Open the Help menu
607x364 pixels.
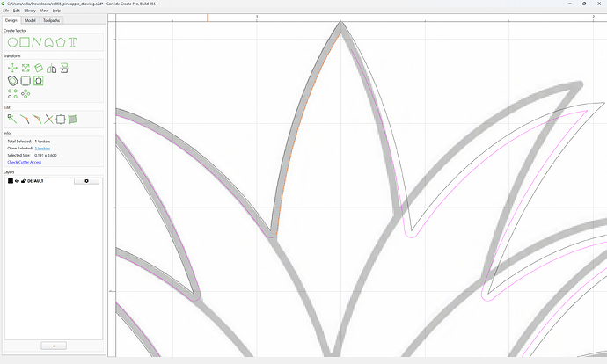coord(56,11)
